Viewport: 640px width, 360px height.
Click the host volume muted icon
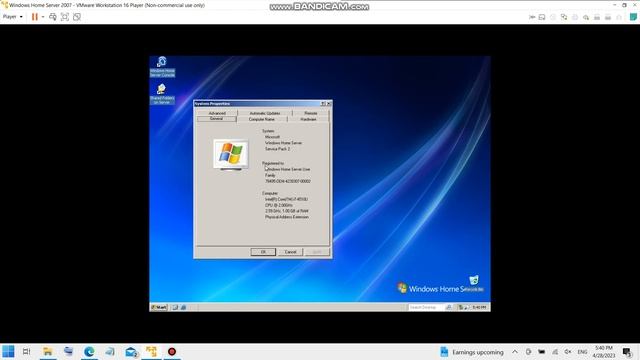tap(568, 352)
